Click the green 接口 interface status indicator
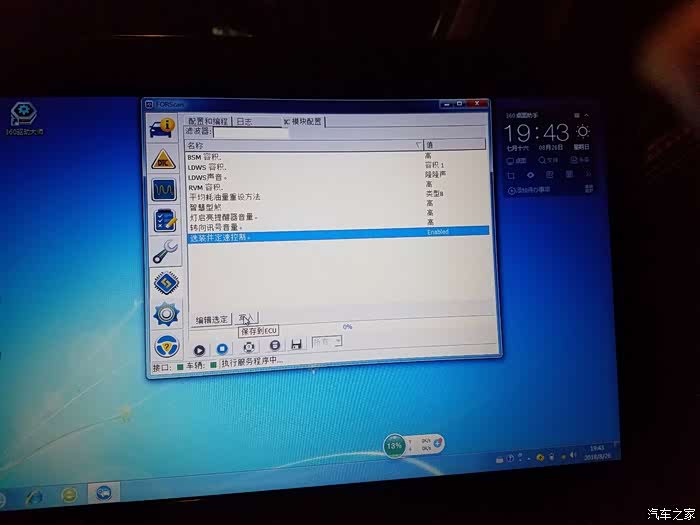This screenshot has width=700, height=525. coord(180,367)
